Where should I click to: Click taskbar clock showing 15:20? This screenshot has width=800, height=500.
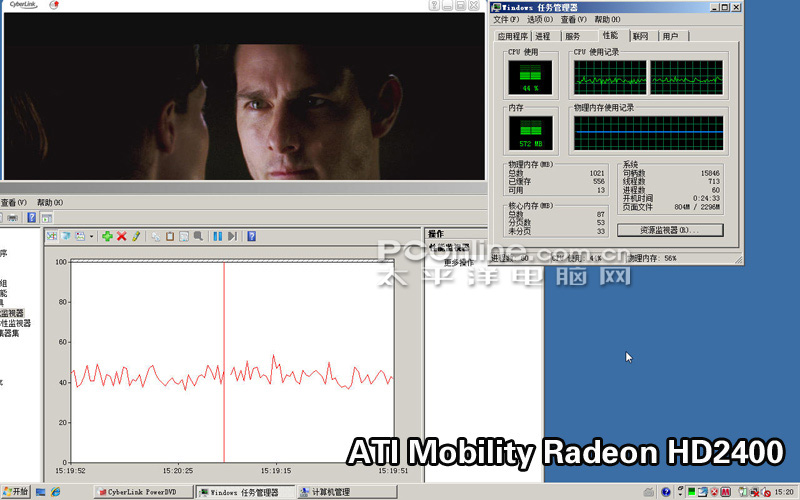784,492
